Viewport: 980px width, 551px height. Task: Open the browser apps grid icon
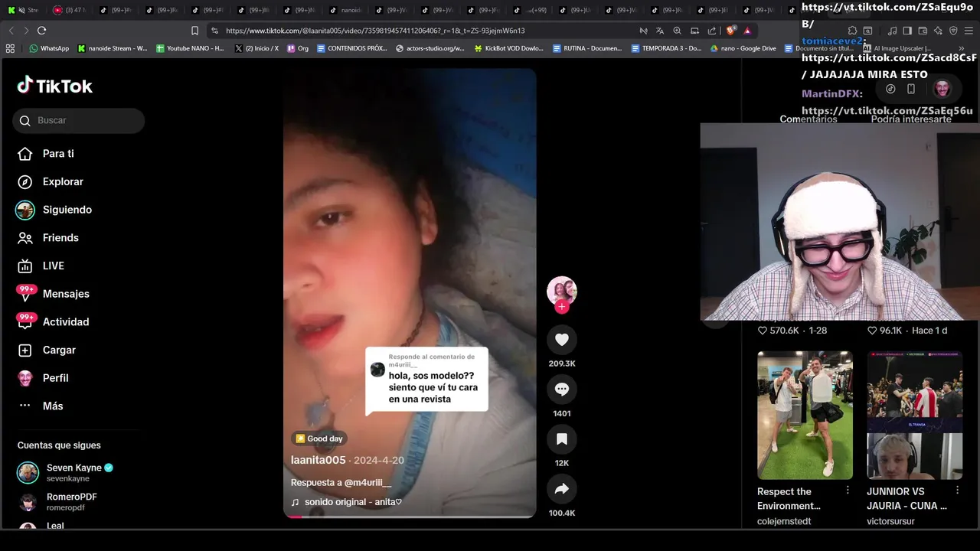(x=10, y=48)
